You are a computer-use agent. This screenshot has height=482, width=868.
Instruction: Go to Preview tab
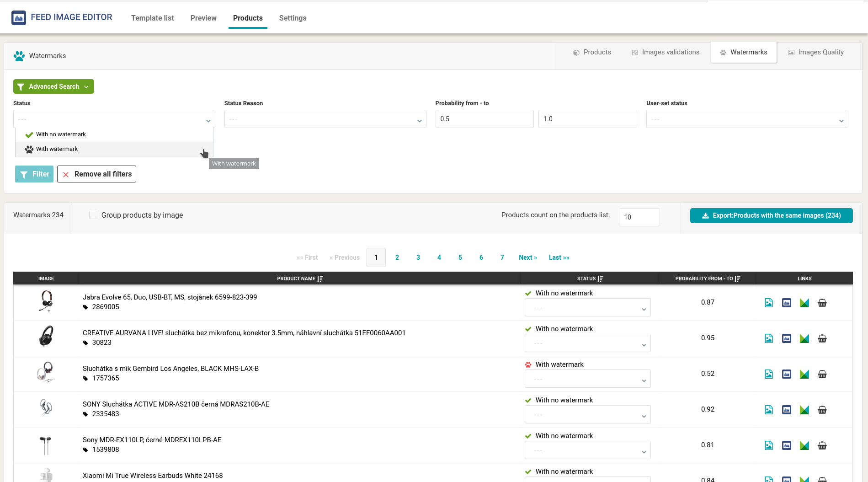click(x=203, y=18)
